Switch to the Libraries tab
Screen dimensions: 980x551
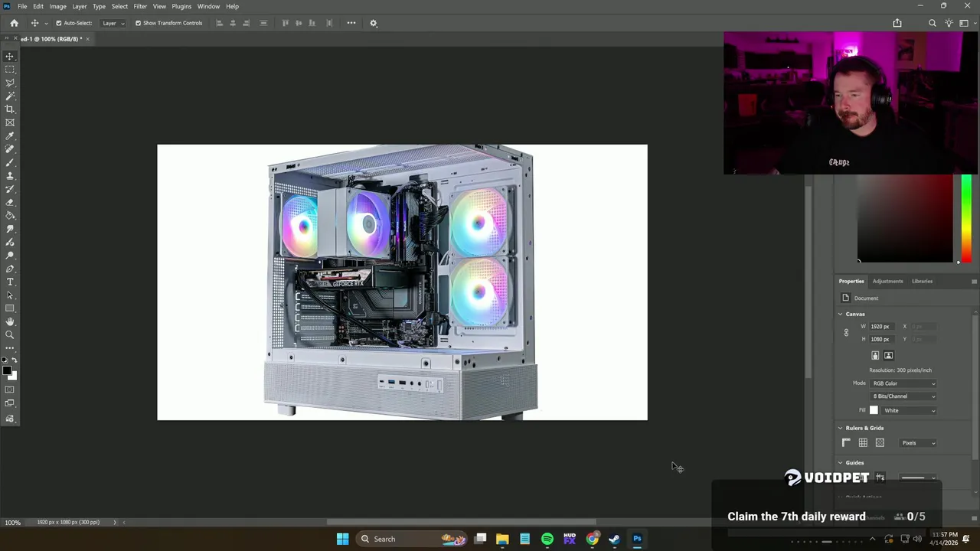[922, 281]
